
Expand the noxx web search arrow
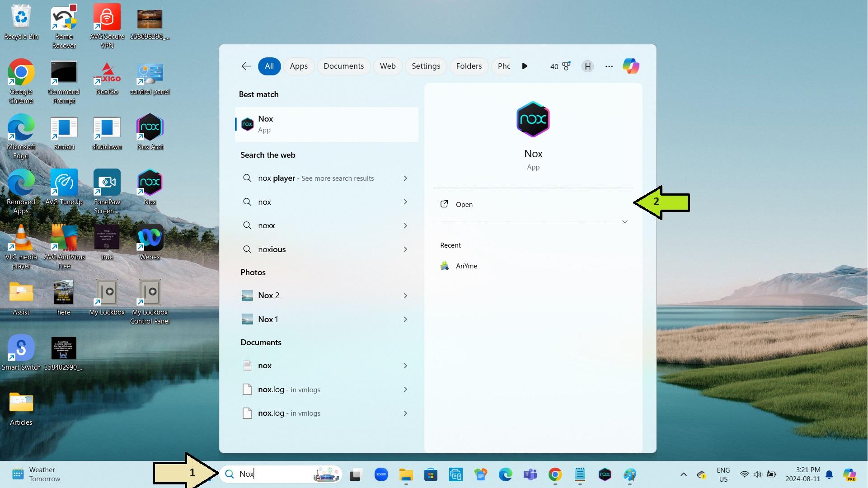tap(405, 225)
